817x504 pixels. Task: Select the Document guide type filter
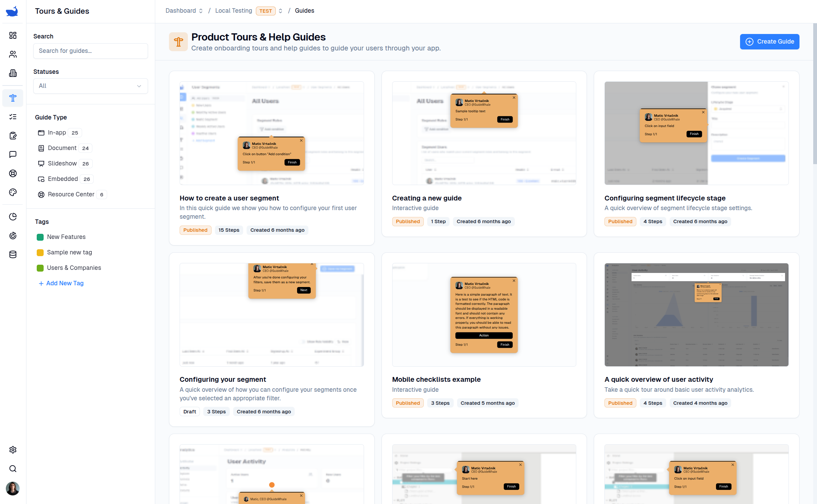62,148
